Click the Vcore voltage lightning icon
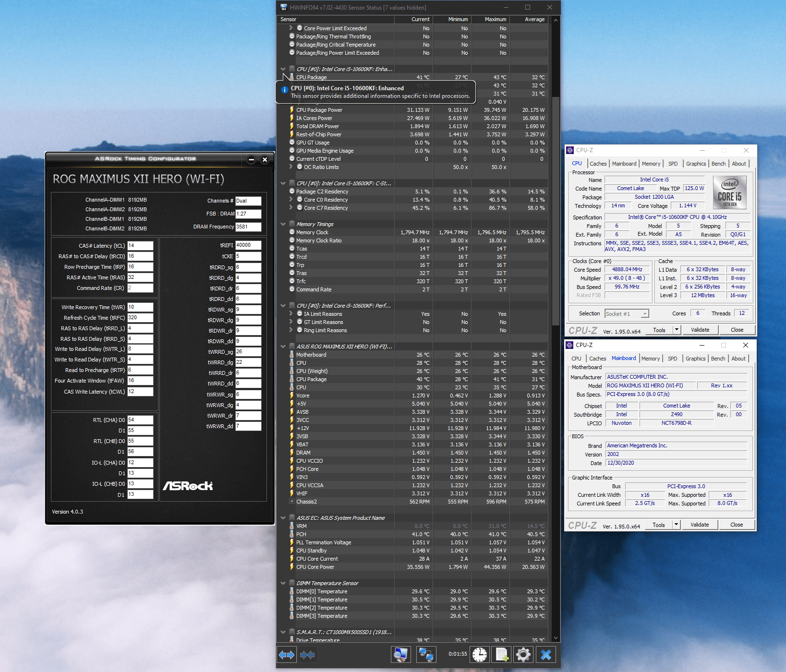The width and height of the screenshot is (786, 672). (x=291, y=396)
